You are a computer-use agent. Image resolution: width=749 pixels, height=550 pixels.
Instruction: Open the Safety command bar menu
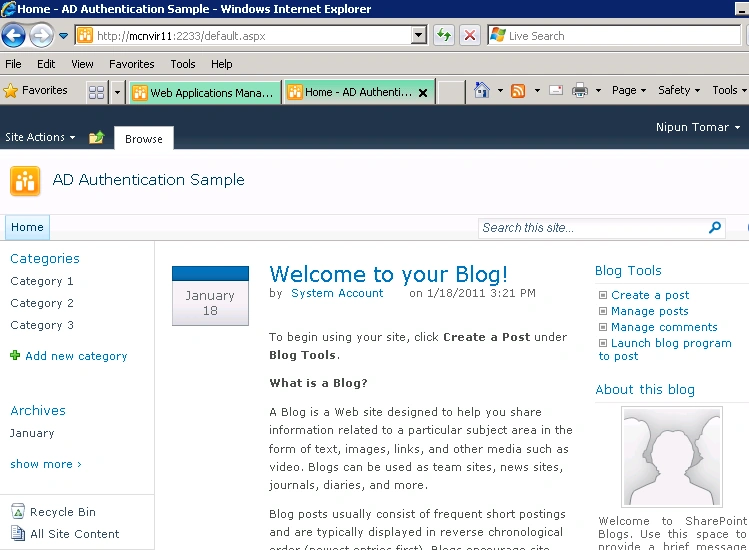(x=679, y=90)
